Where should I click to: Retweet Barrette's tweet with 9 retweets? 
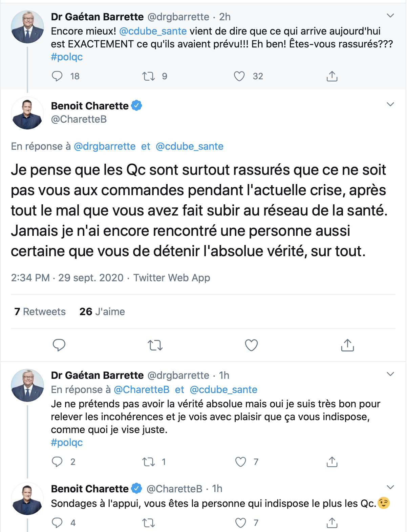pos(148,76)
